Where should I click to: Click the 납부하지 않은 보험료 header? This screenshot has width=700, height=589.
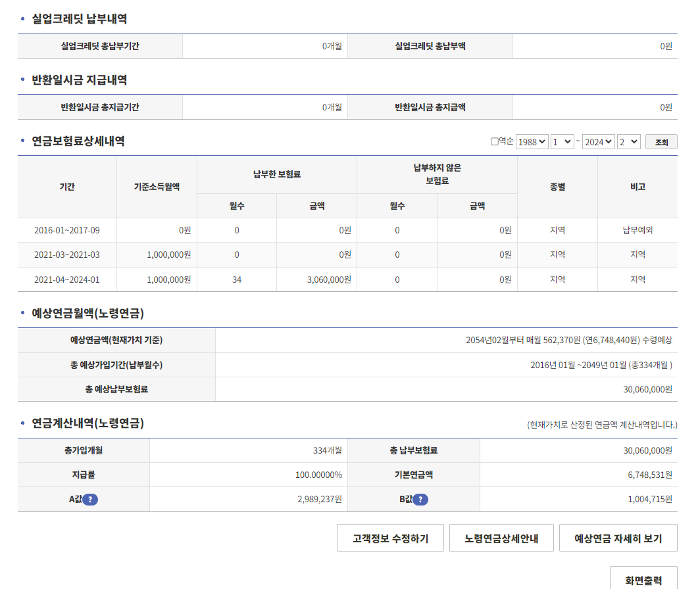(x=437, y=174)
